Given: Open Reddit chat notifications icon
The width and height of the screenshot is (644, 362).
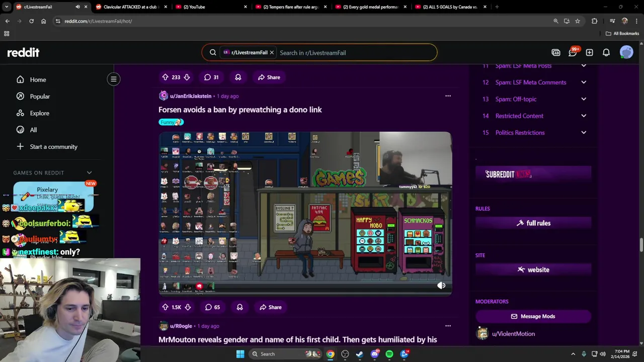Looking at the screenshot, I should (x=573, y=52).
